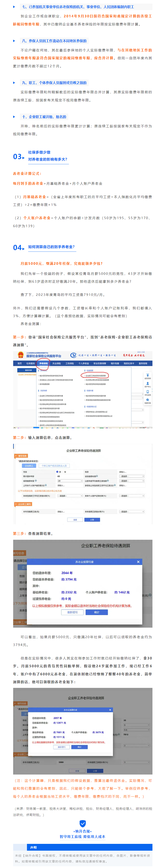
Task: Open the 服务指南 nav tab
Action: pos(143,363)
